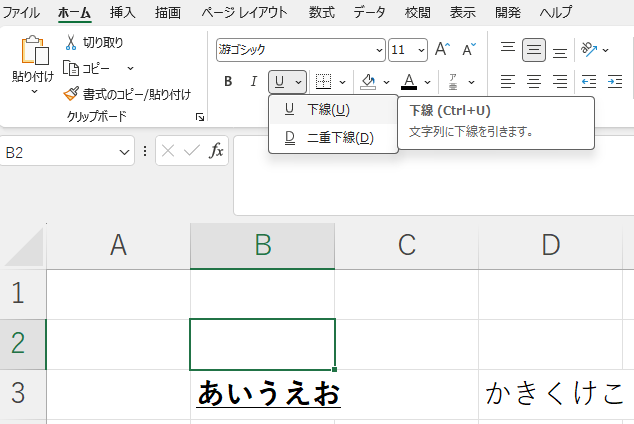
Task: Click the formula bar confirm checkmark icon
Action: coord(192,151)
